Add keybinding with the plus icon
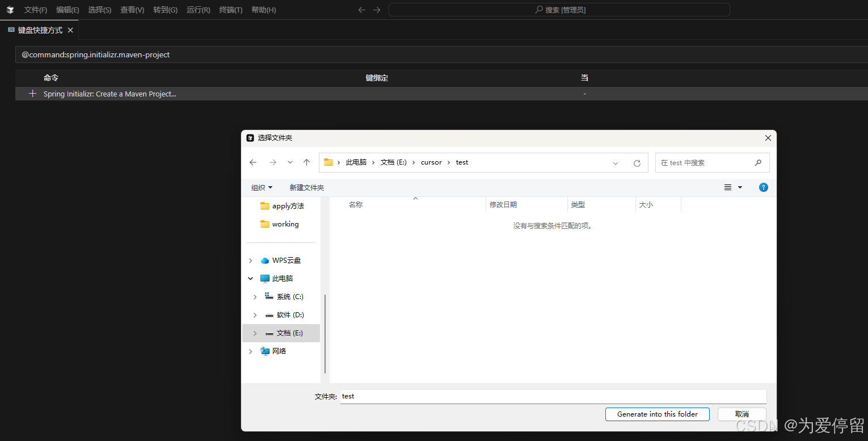This screenshot has height=441, width=868. pyautogui.click(x=32, y=94)
